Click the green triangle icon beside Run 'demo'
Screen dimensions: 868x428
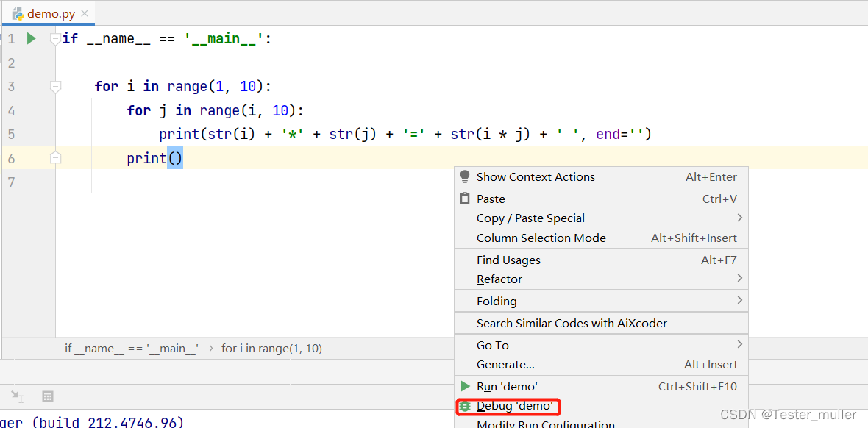click(466, 386)
